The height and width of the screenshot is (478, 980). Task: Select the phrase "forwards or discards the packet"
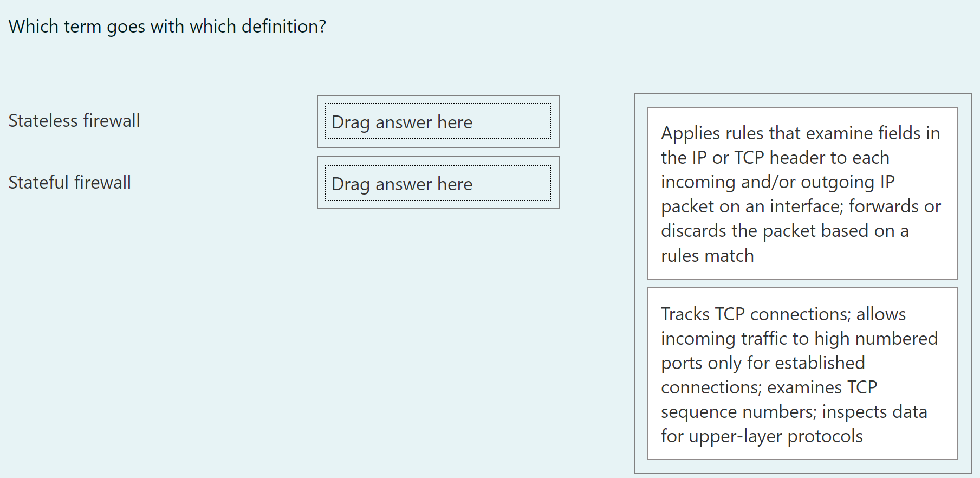[786, 218]
